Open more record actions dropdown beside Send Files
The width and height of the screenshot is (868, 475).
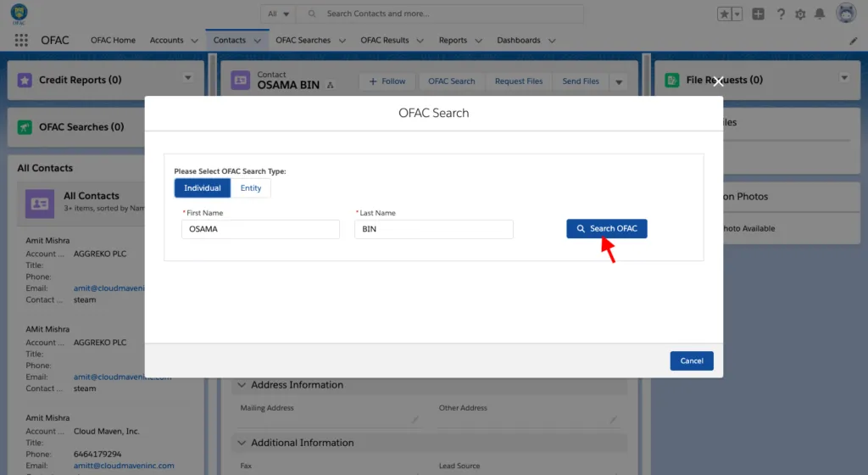619,81
